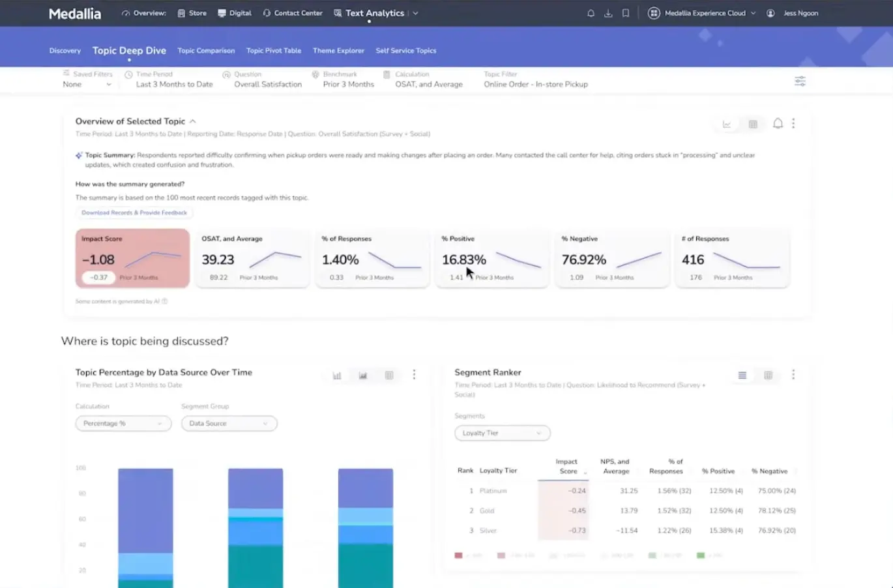893x588 pixels.
Task: Open the filter settings sliders icon
Action: pos(800,81)
